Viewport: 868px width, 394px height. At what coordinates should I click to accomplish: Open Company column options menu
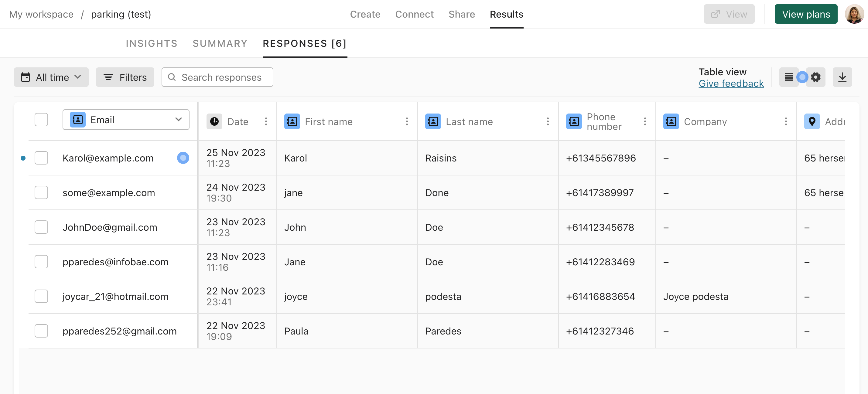coord(785,121)
